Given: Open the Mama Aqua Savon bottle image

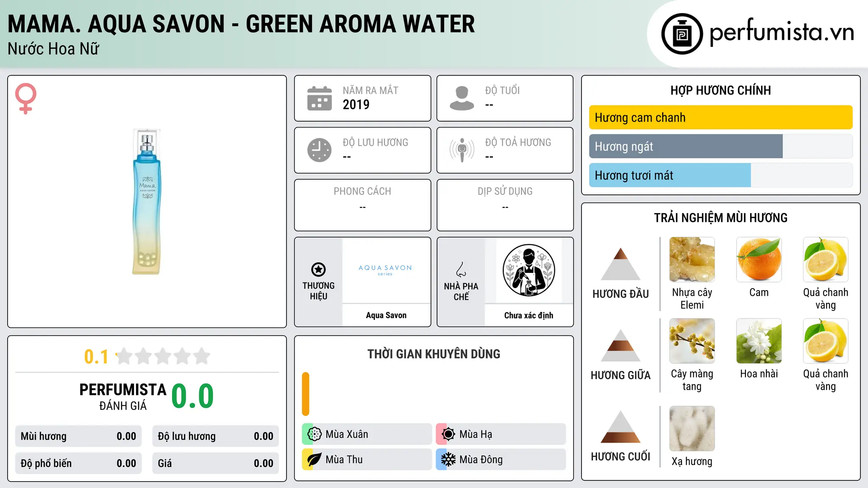Looking at the screenshot, I should [147, 202].
